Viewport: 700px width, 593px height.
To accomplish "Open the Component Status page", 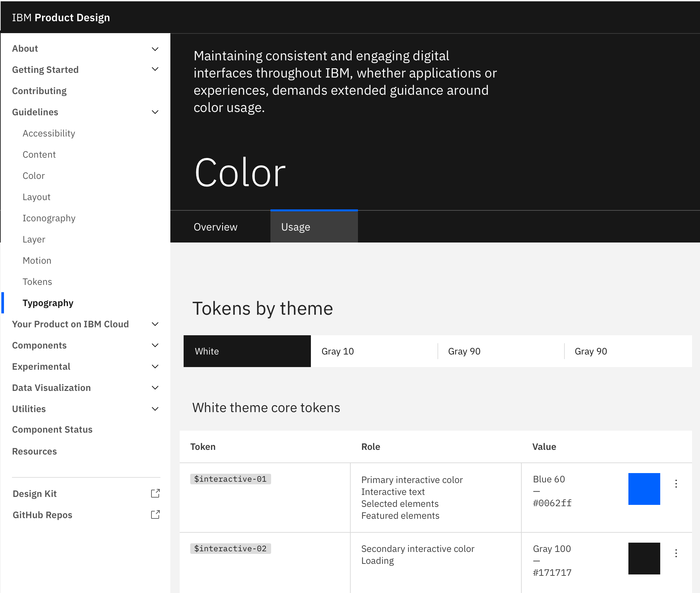I will [52, 429].
